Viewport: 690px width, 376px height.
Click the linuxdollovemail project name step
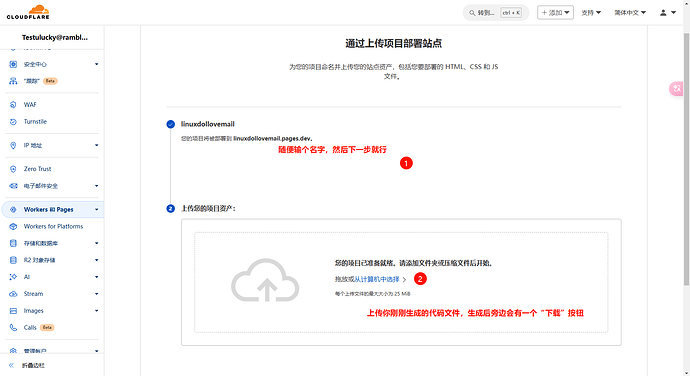208,124
